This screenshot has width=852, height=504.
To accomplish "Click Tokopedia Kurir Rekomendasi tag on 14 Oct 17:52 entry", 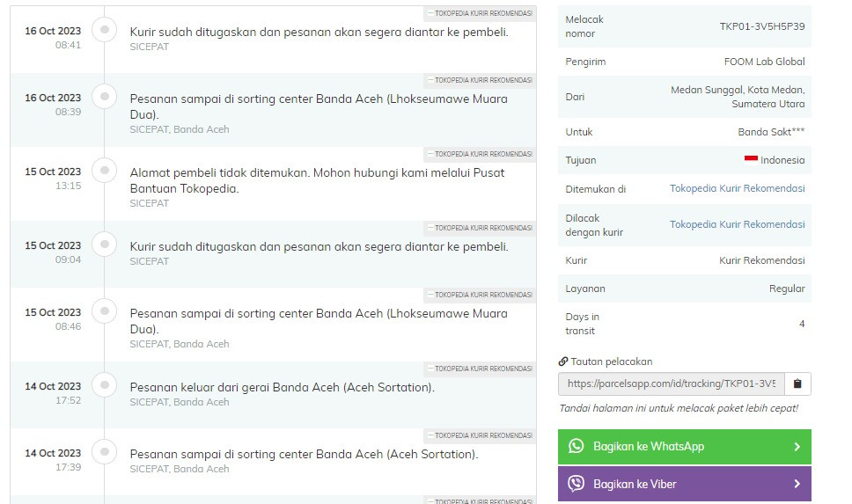I will click(x=480, y=369).
